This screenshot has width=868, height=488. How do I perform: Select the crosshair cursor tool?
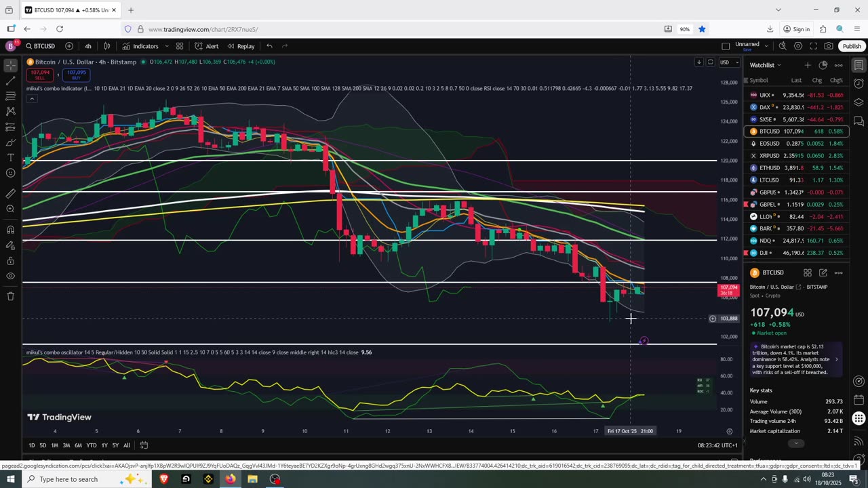pos(11,66)
